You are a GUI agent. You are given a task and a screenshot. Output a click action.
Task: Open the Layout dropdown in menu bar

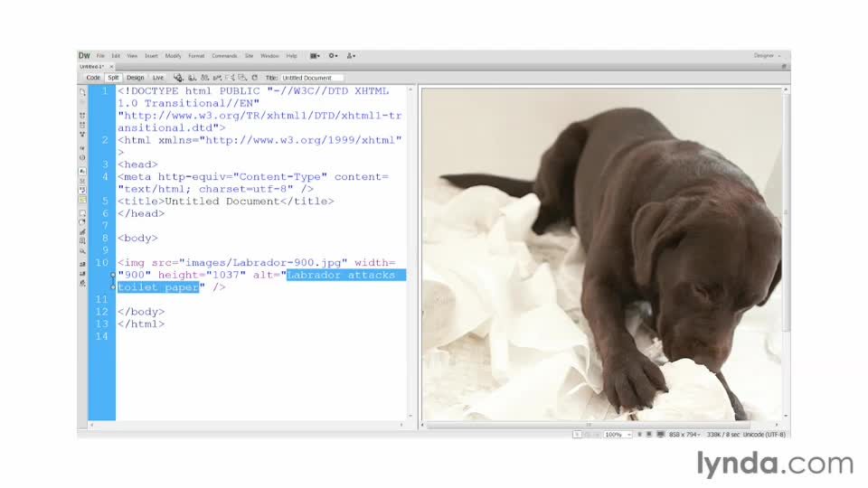coord(315,56)
